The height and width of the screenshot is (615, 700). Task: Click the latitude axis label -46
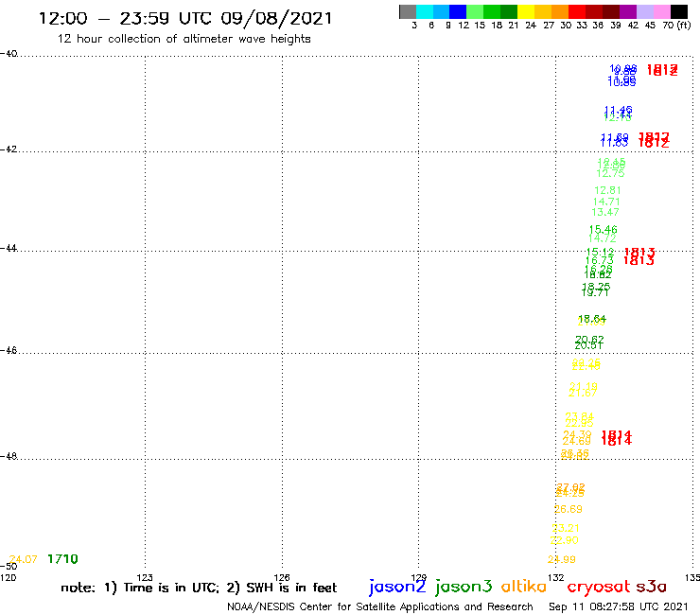pos(9,350)
